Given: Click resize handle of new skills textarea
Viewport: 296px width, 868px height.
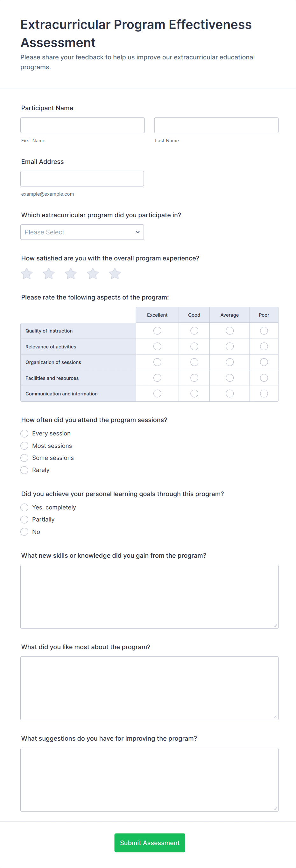Looking at the screenshot, I should pos(275,625).
